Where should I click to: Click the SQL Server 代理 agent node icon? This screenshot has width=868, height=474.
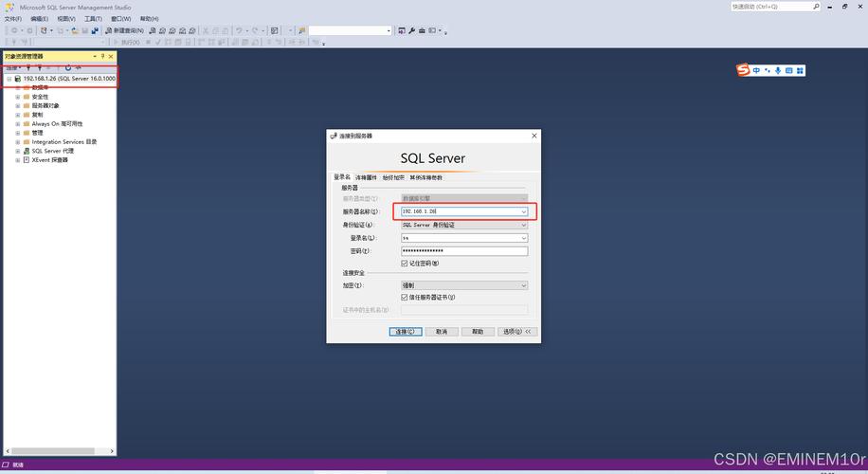[26, 151]
